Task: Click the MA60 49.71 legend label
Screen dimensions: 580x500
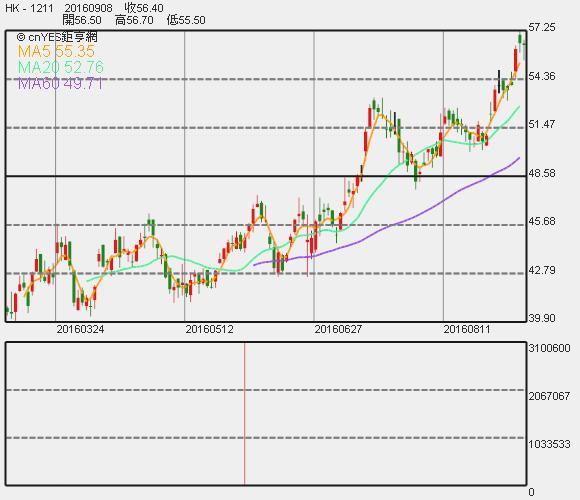Action: tap(60, 84)
